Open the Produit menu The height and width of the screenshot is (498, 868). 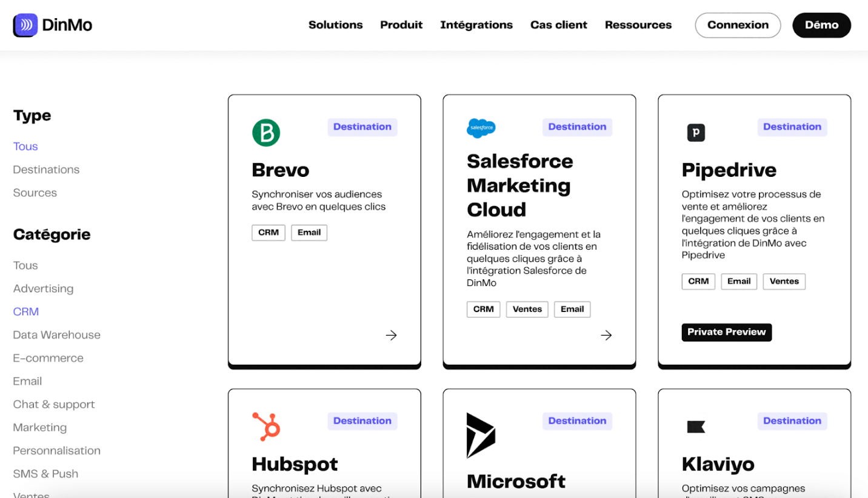401,25
